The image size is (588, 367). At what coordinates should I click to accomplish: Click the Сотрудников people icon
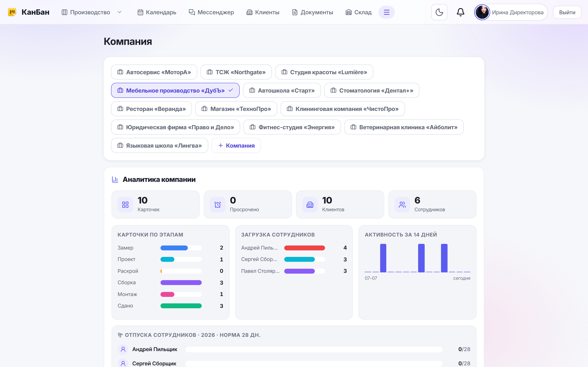(x=402, y=205)
